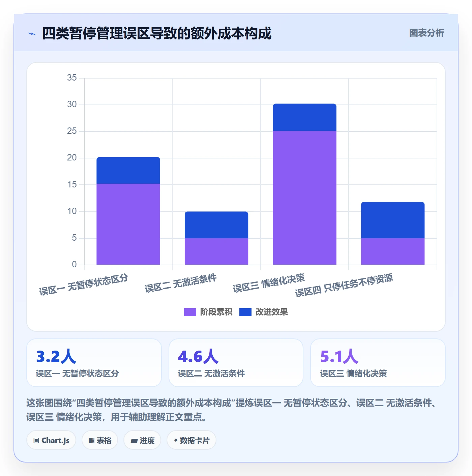
Task: Toggle the 阶段累积 legend purple swatch
Action: tap(190, 312)
